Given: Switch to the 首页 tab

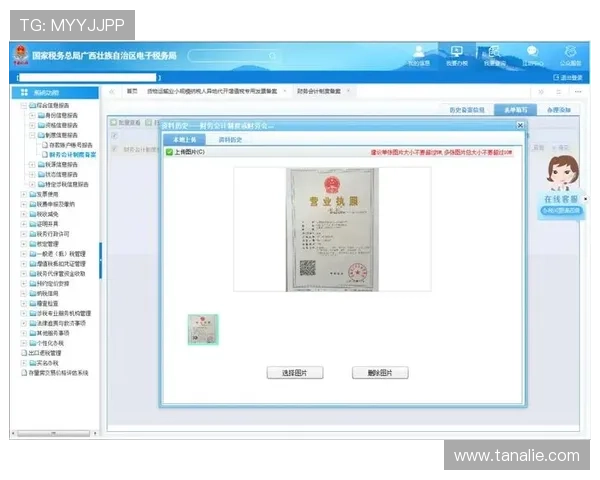Looking at the screenshot, I should point(132,91).
